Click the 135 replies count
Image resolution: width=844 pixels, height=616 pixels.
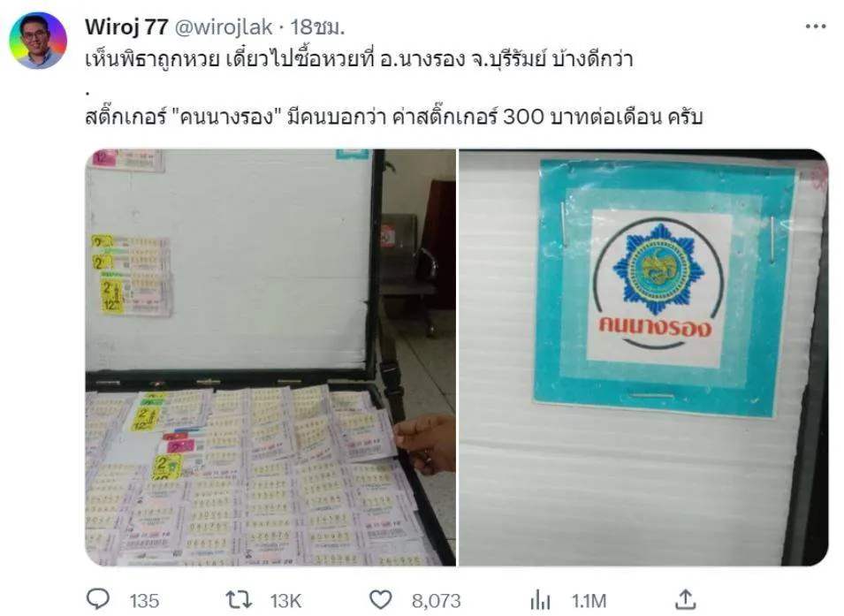[x=144, y=600]
